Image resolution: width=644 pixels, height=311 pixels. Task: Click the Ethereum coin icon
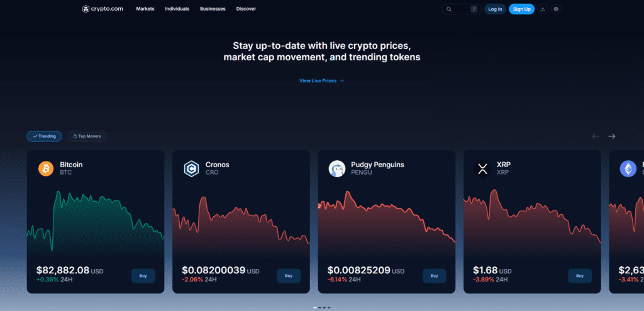628,168
